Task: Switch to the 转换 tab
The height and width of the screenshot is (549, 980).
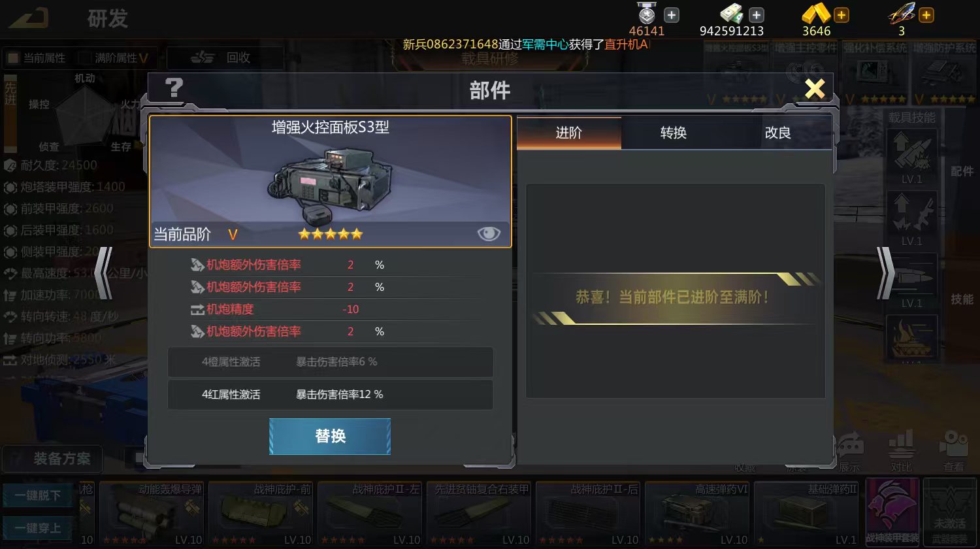Action: point(674,133)
